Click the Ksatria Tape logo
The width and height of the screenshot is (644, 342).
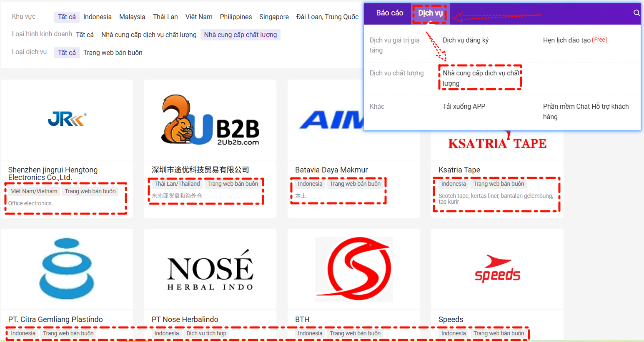click(497, 143)
